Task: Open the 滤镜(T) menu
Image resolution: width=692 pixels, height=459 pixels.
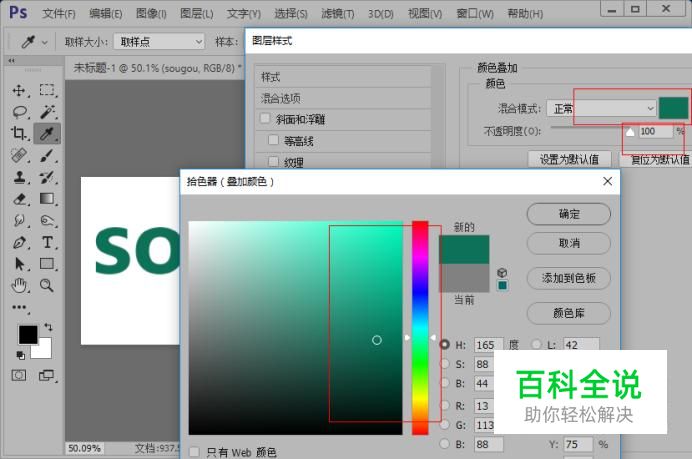Action: coord(338,14)
